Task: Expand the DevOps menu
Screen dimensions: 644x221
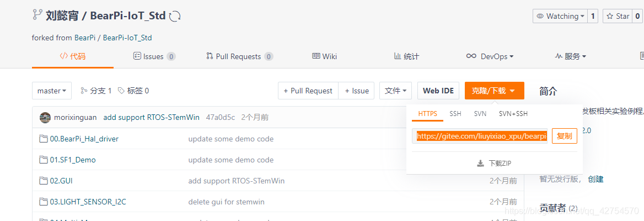Action: 490,56
